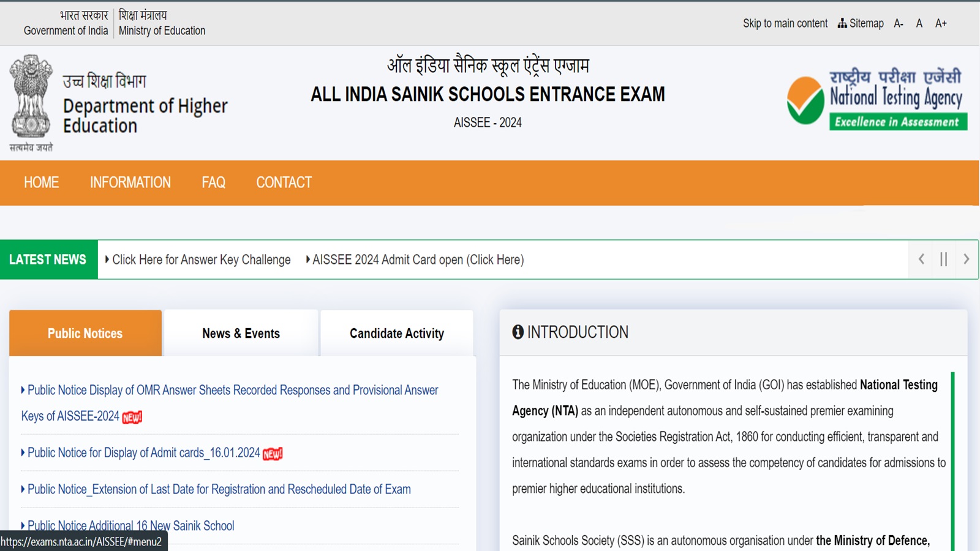Screen dimensions: 980x551
Task: Open the INFORMATION menu
Action: (x=130, y=182)
